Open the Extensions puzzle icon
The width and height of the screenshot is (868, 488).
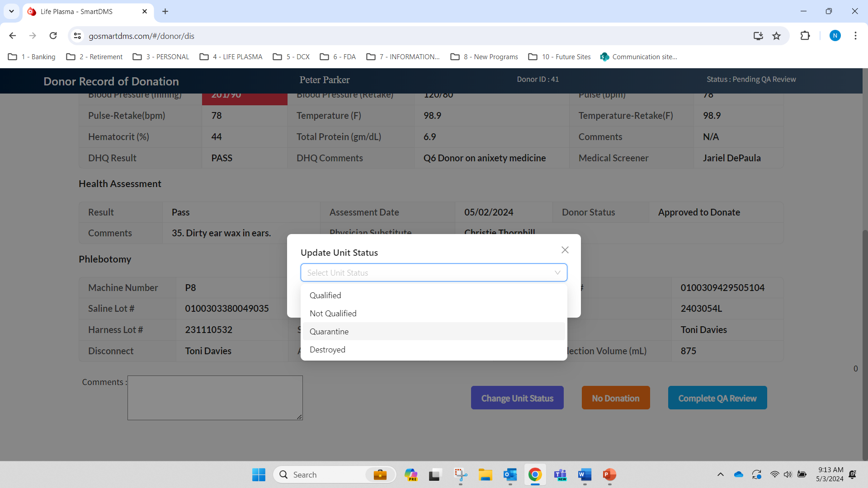pos(806,36)
